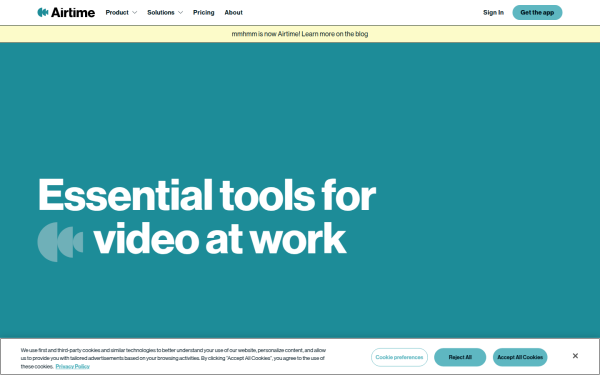Click the 'video at work' headline text
Image resolution: width=600 pixels, height=375 pixels.
tap(220, 239)
